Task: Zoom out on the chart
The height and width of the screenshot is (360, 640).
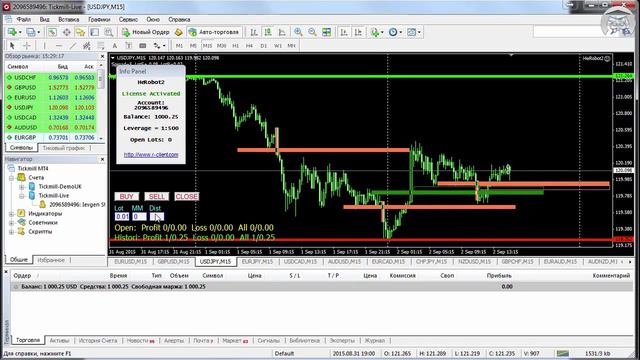Action: pyautogui.click(x=312, y=32)
